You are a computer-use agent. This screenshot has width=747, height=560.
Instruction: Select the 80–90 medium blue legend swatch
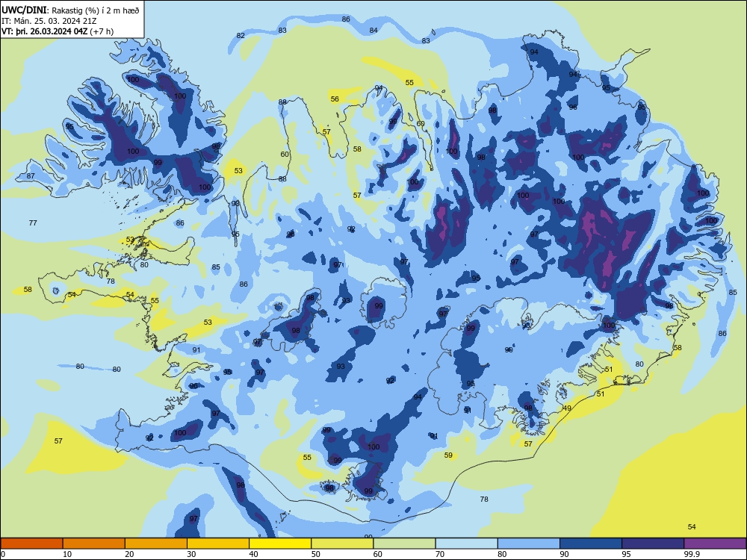click(x=529, y=544)
